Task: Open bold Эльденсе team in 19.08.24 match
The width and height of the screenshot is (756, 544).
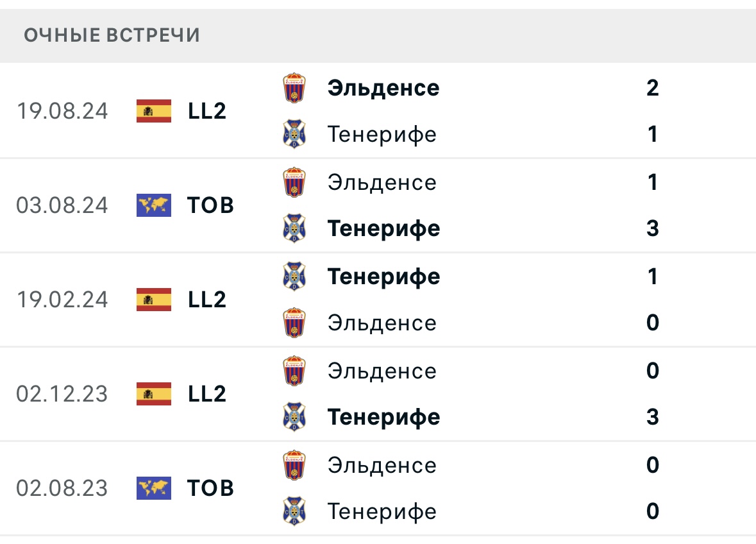Action: pos(383,88)
